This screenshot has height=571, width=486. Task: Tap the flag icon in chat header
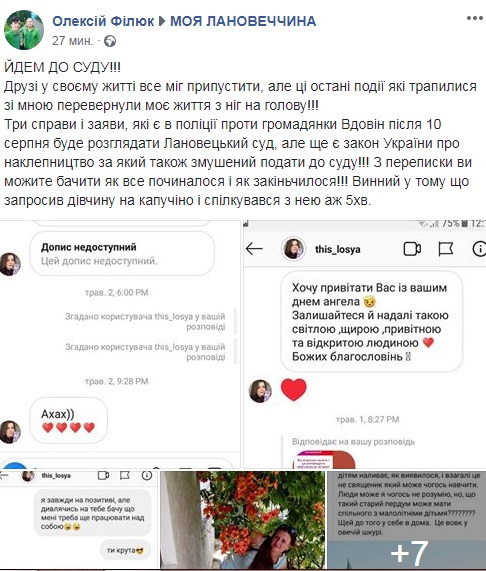(x=445, y=249)
